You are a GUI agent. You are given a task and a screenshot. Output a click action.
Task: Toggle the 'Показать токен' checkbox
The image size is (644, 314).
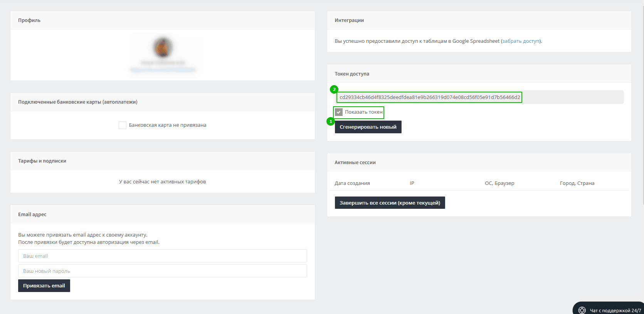pyautogui.click(x=339, y=112)
